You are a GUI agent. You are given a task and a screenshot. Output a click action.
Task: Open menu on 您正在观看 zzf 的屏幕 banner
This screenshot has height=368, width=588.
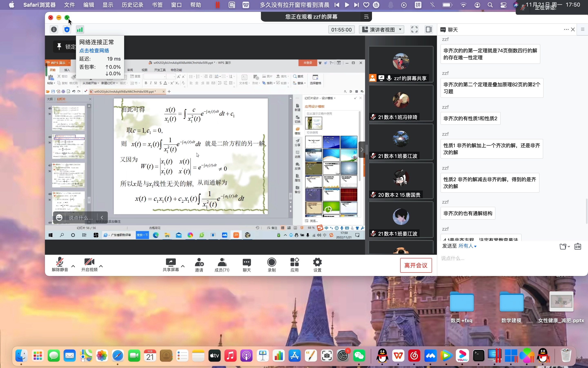pos(366,17)
